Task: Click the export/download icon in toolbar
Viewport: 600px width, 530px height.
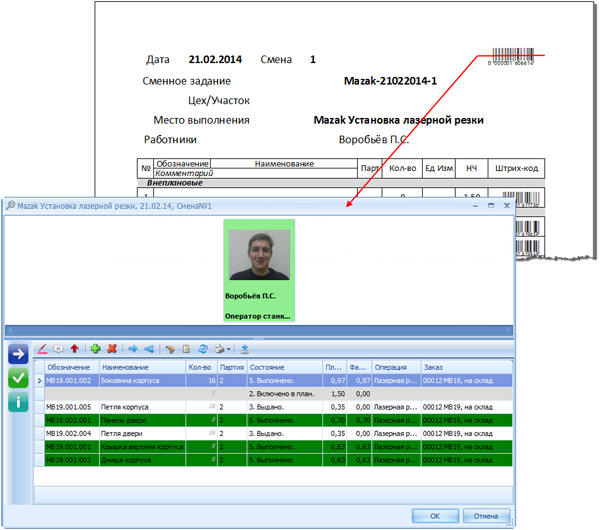Action: tap(245, 349)
